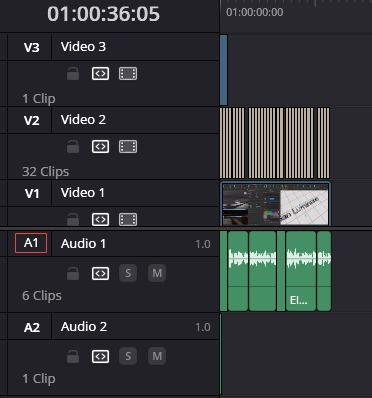This screenshot has width=372, height=398.
Task: Click the Audio 1 track name
Action: click(83, 244)
